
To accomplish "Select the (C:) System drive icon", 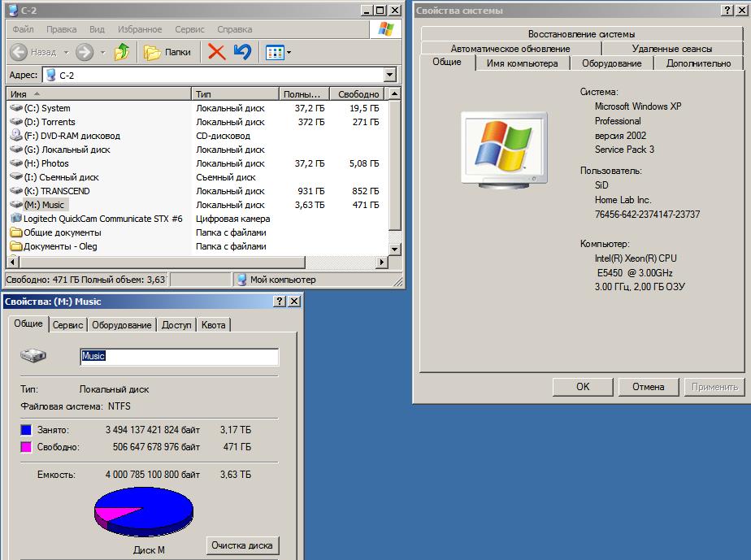I will pyautogui.click(x=16, y=108).
